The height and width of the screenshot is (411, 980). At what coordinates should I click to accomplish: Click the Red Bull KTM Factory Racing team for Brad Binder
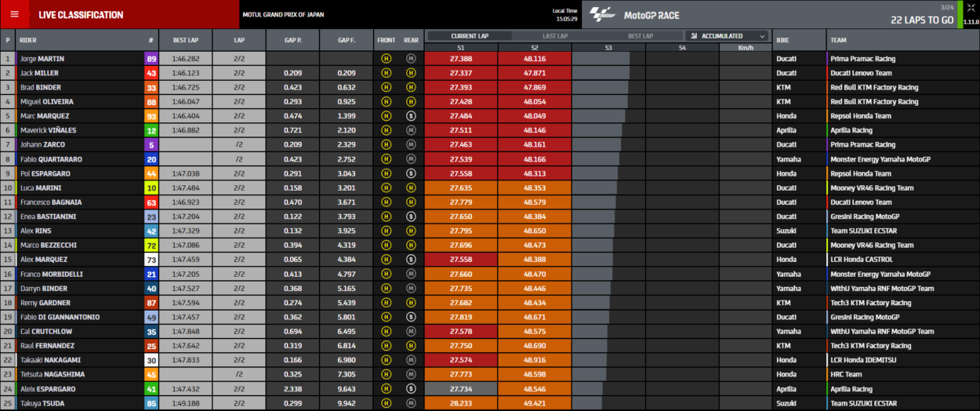pos(874,88)
